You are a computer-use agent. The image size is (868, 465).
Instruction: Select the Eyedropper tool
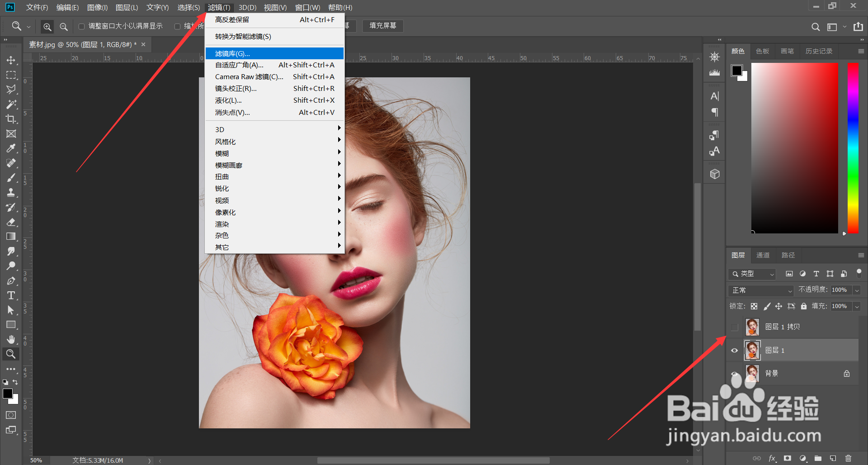point(11,148)
